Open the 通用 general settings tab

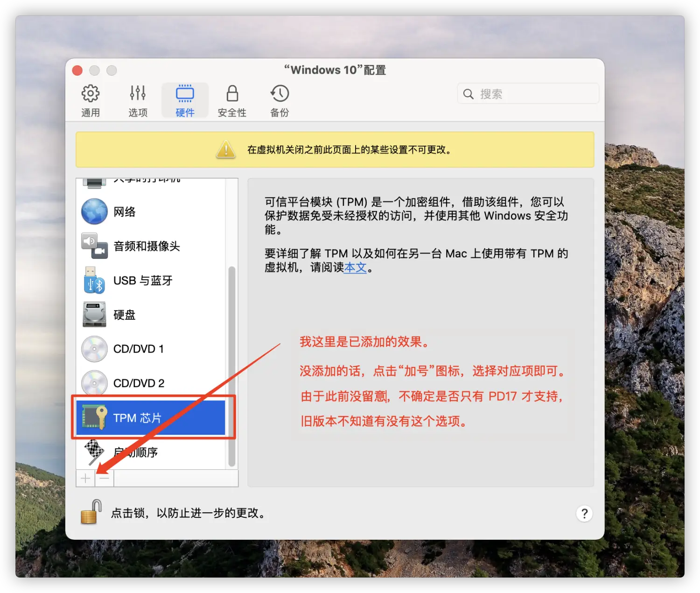click(x=91, y=100)
